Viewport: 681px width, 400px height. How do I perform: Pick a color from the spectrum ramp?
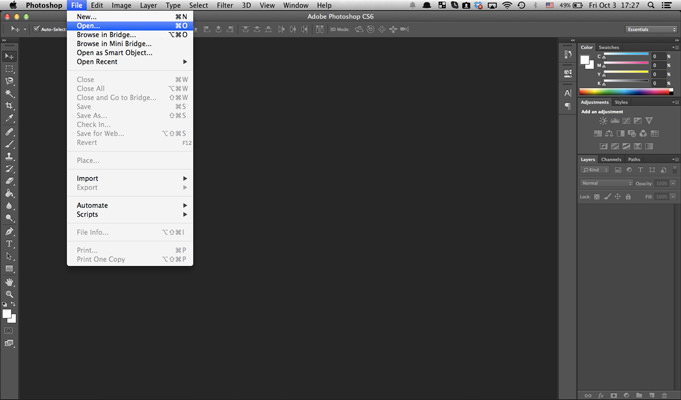click(x=626, y=92)
